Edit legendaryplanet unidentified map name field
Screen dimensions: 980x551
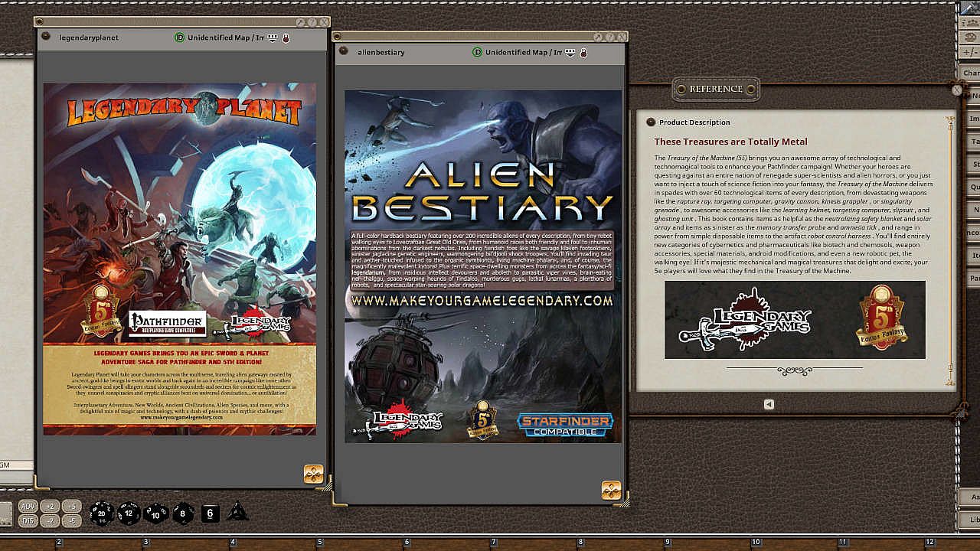click(x=226, y=37)
